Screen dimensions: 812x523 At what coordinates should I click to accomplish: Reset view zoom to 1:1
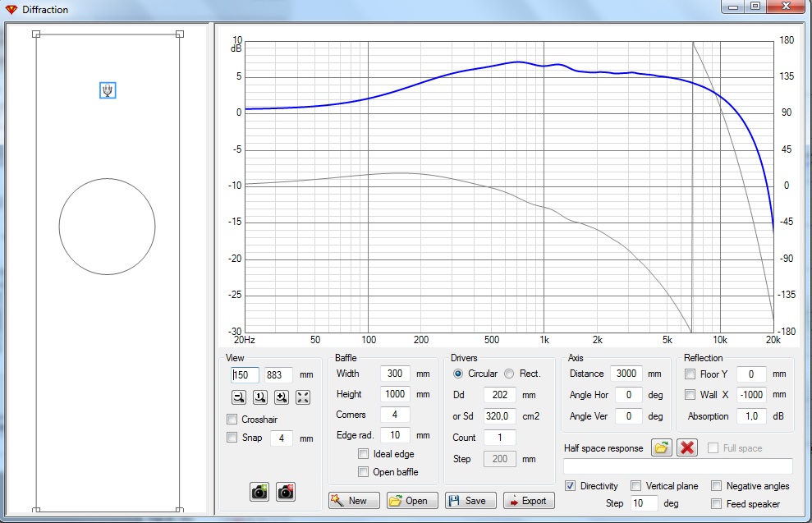[260, 397]
